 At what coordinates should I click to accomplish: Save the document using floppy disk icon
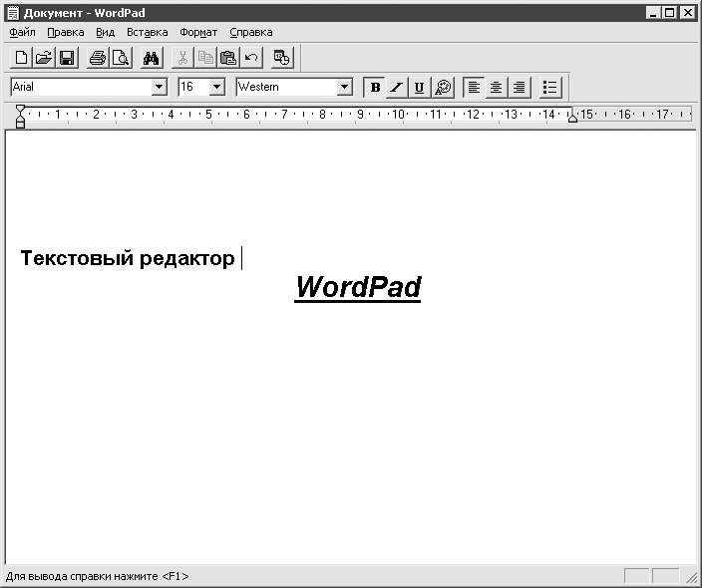pyautogui.click(x=67, y=58)
